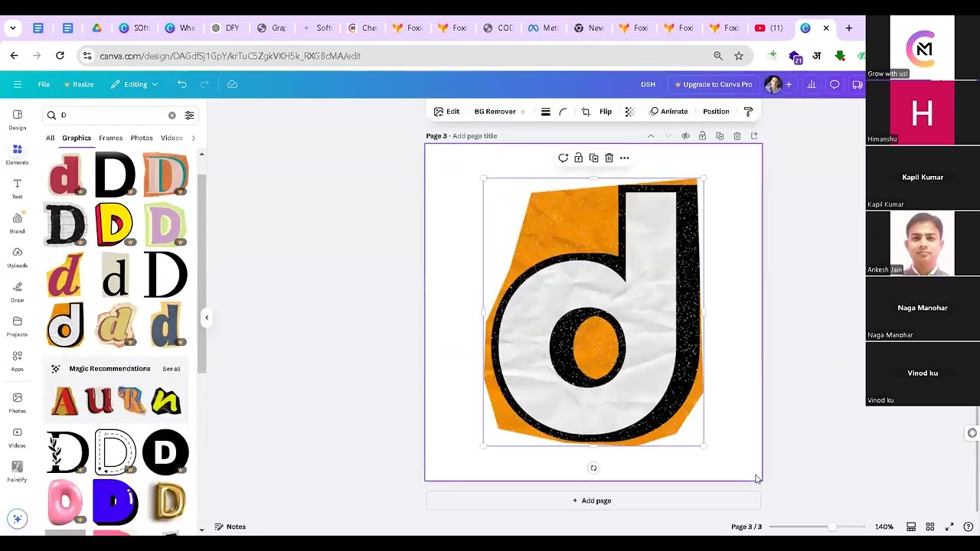
Task: Click the rotate handle below the image
Action: (593, 468)
